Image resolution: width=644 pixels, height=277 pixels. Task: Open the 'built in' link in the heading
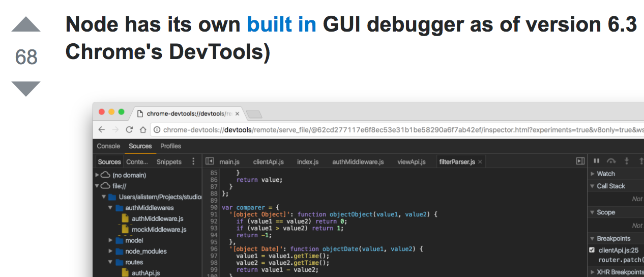point(281,24)
